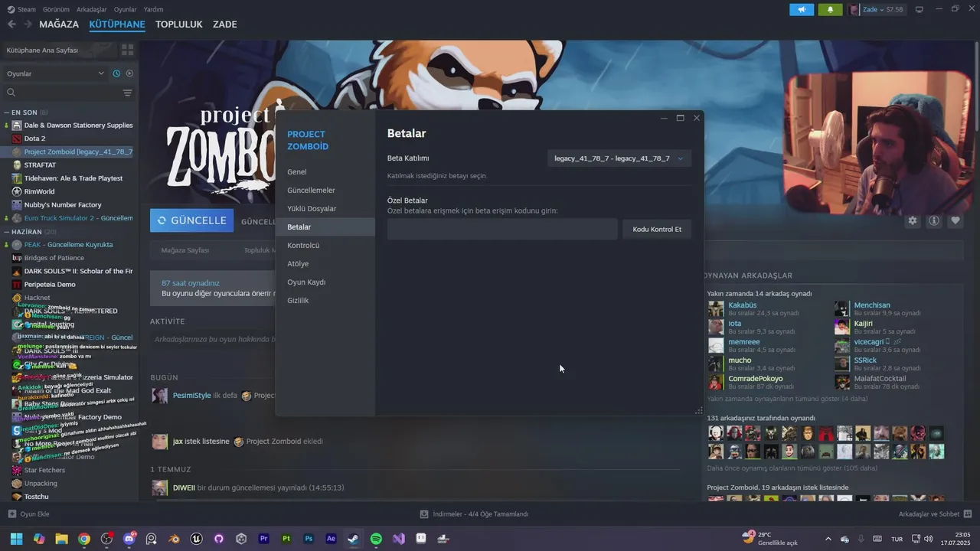This screenshot has height=551, width=980.
Task: Open game settings gear icon
Action: point(913,220)
